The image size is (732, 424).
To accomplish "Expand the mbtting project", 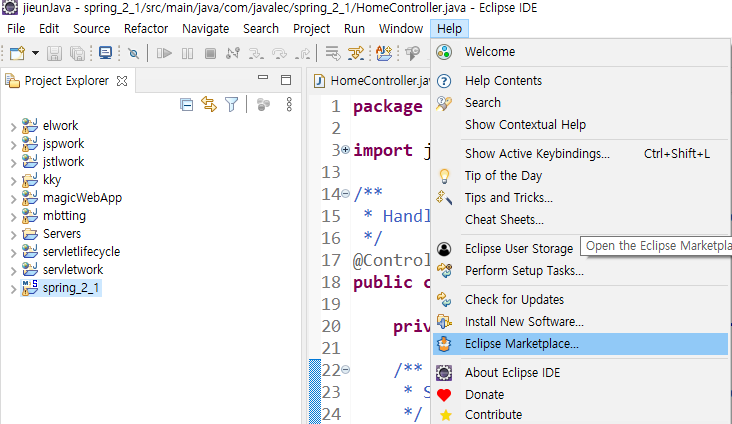I will [x=13, y=217].
